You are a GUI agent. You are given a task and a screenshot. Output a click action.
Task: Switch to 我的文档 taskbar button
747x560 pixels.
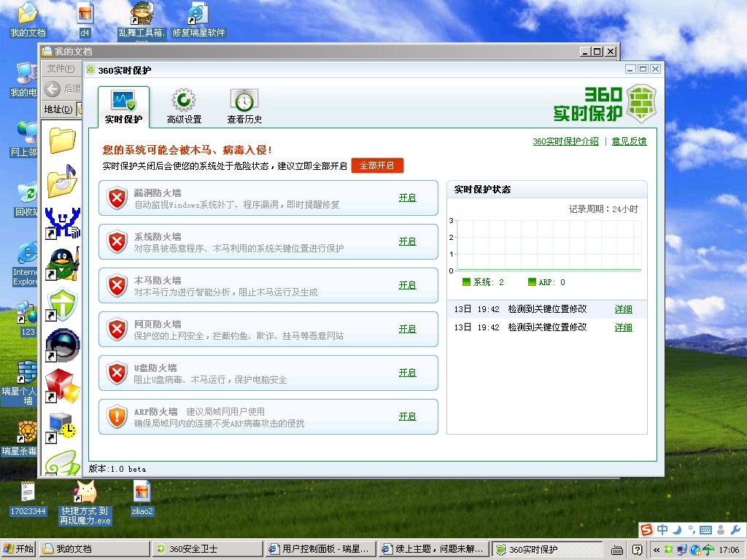pyautogui.click(x=94, y=549)
